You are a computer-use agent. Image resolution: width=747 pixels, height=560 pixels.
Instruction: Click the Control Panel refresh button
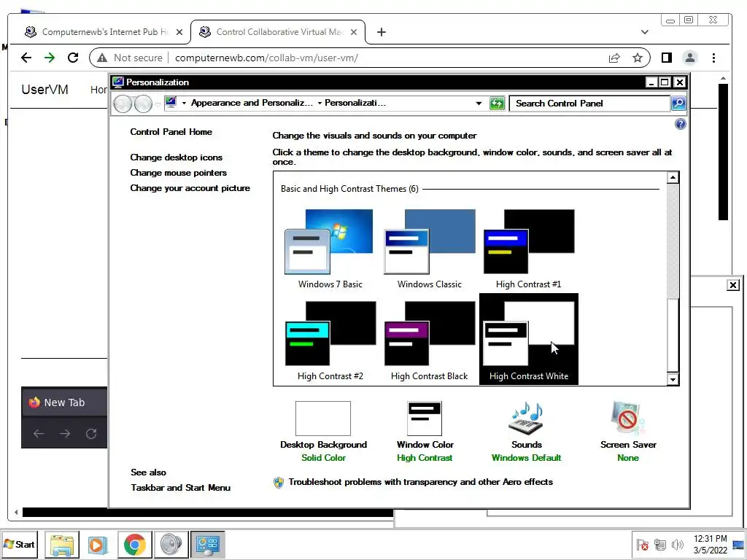tap(497, 104)
